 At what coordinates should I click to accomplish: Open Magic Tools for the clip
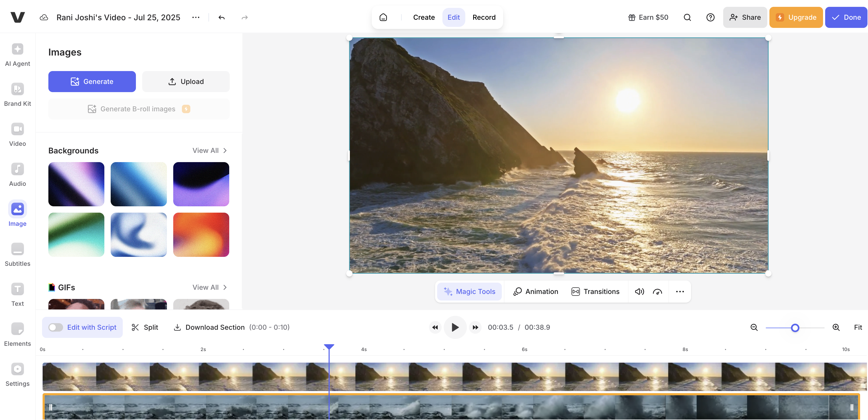(x=469, y=292)
